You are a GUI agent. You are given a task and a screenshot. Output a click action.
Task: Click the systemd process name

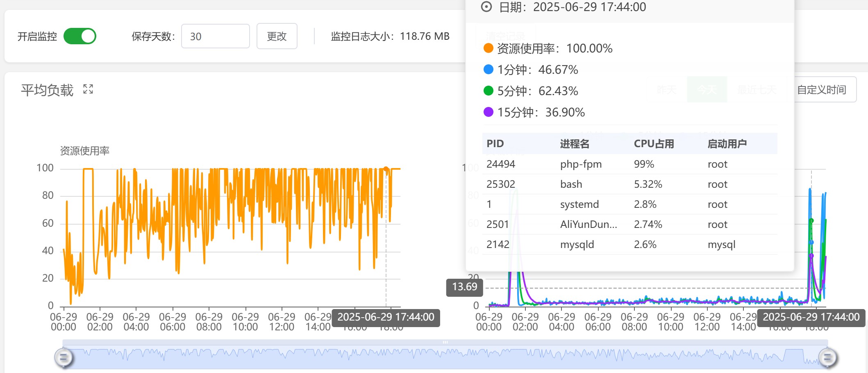[x=579, y=204]
